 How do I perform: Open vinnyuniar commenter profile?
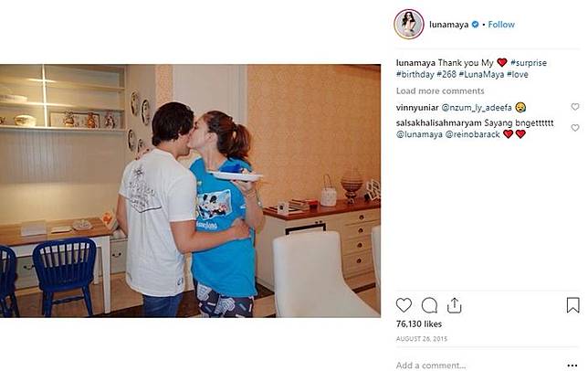pos(417,108)
